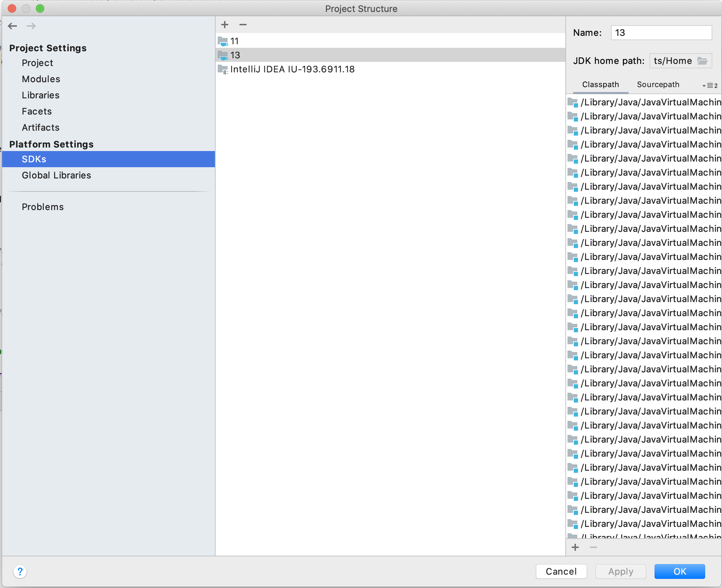Switch to the Sourcepath tab
This screenshot has width=722, height=588.
[658, 84]
